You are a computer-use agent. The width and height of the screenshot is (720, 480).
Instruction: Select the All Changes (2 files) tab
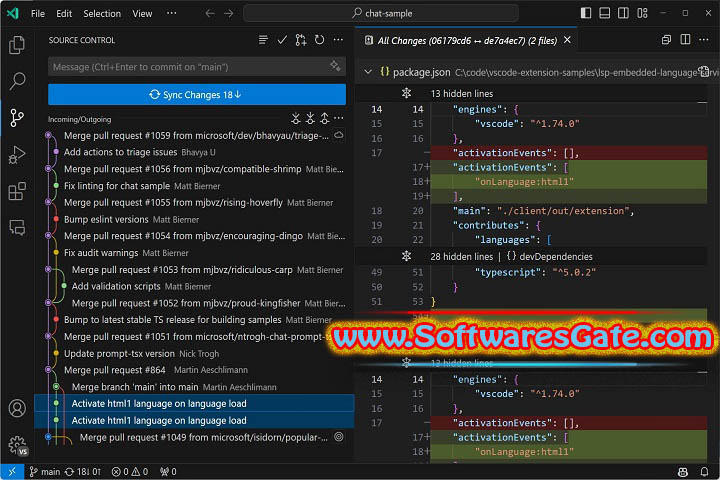pos(467,40)
